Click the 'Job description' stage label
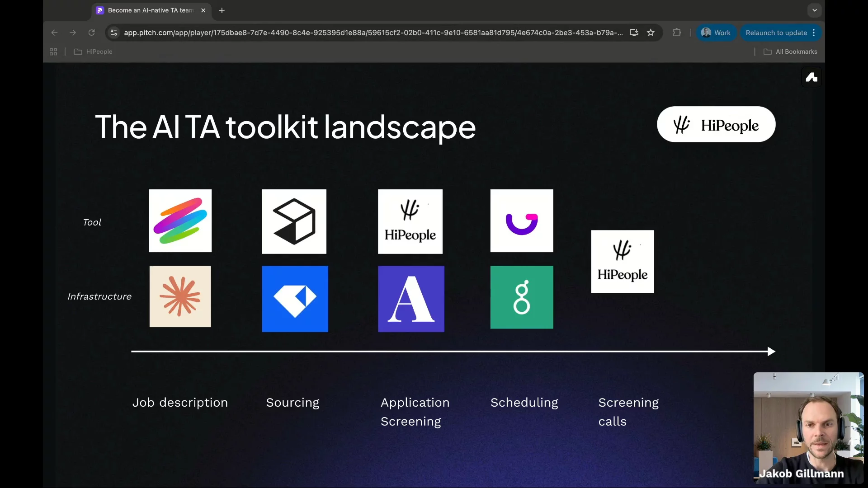This screenshot has width=868, height=488. pos(180,402)
